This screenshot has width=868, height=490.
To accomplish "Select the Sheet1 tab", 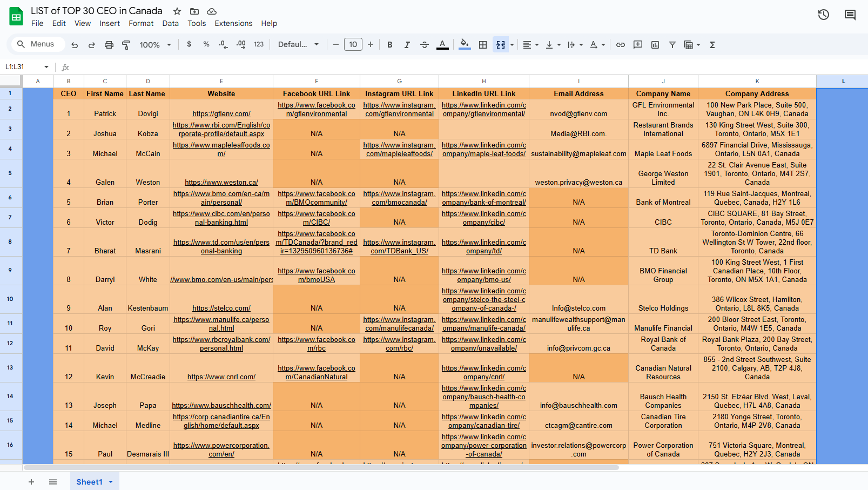I will 94,482.
